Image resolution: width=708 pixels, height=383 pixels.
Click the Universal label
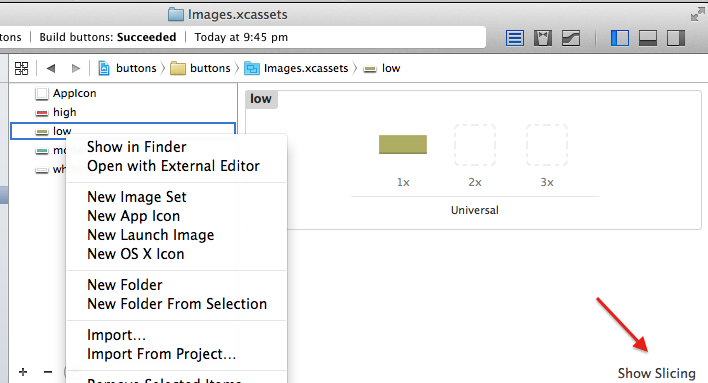click(x=475, y=210)
